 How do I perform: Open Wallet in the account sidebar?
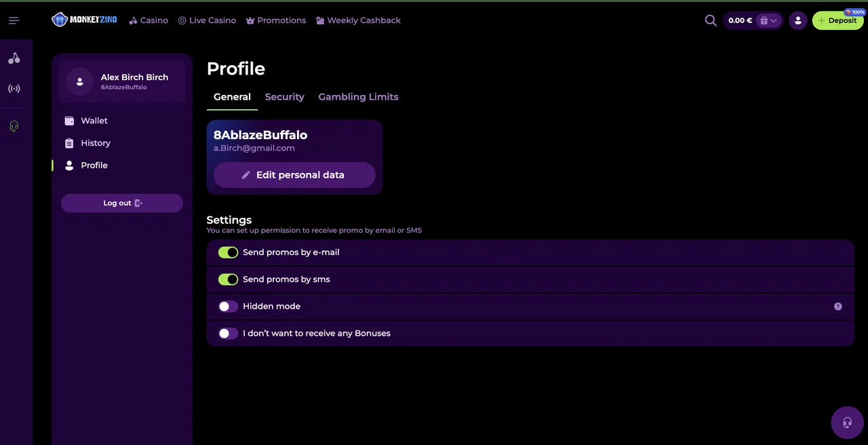[x=94, y=121]
